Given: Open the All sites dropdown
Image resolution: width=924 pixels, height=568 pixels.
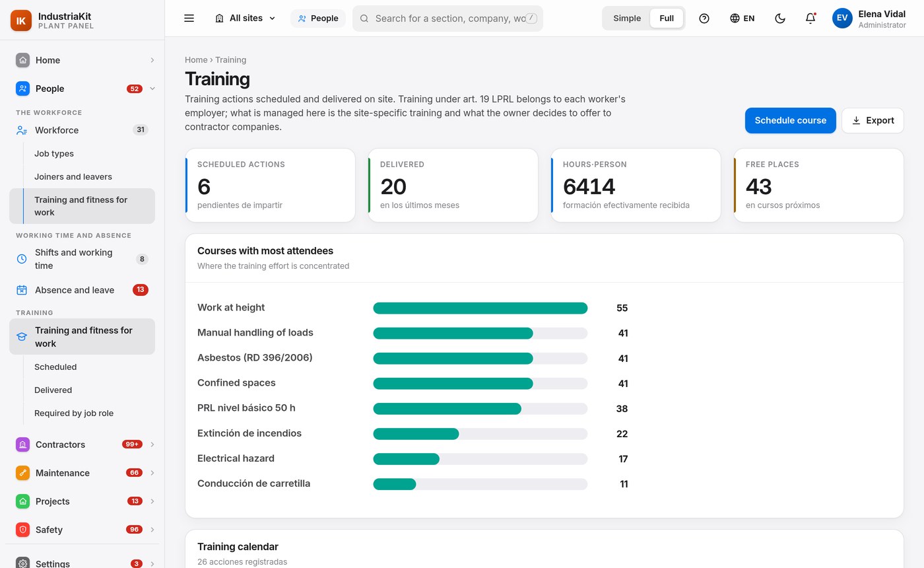Looking at the screenshot, I should click(246, 18).
